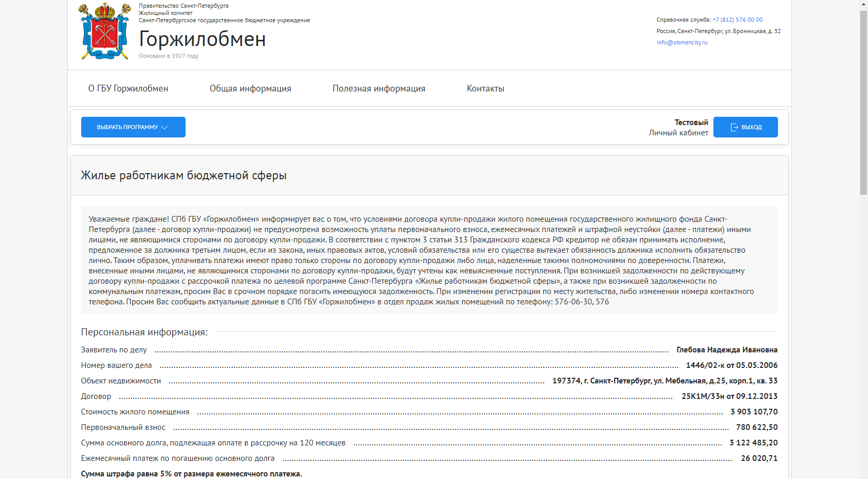Click the Saint Petersburg coat of arms logo

[105, 32]
